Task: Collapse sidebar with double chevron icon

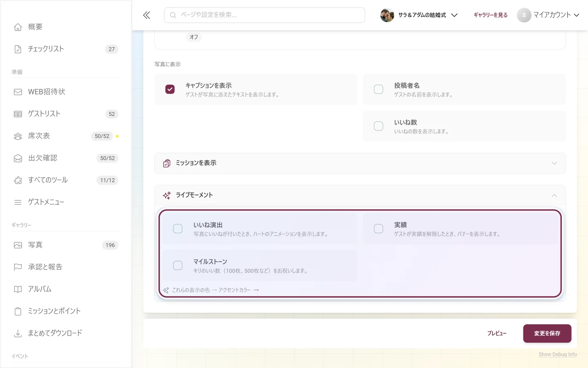Action: 147,15
